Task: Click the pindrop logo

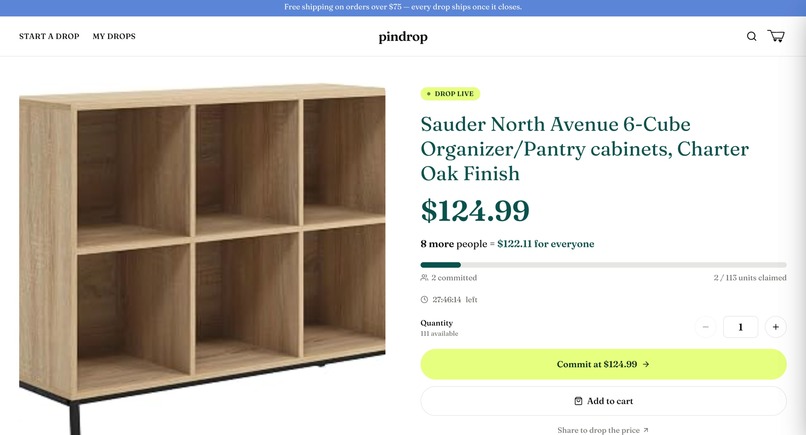Action: [403, 37]
